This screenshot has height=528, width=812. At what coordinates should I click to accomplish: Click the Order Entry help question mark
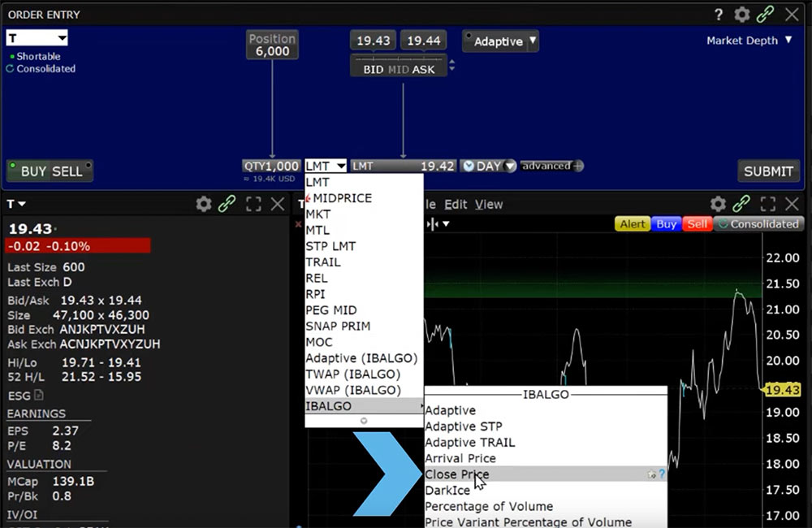point(719,15)
